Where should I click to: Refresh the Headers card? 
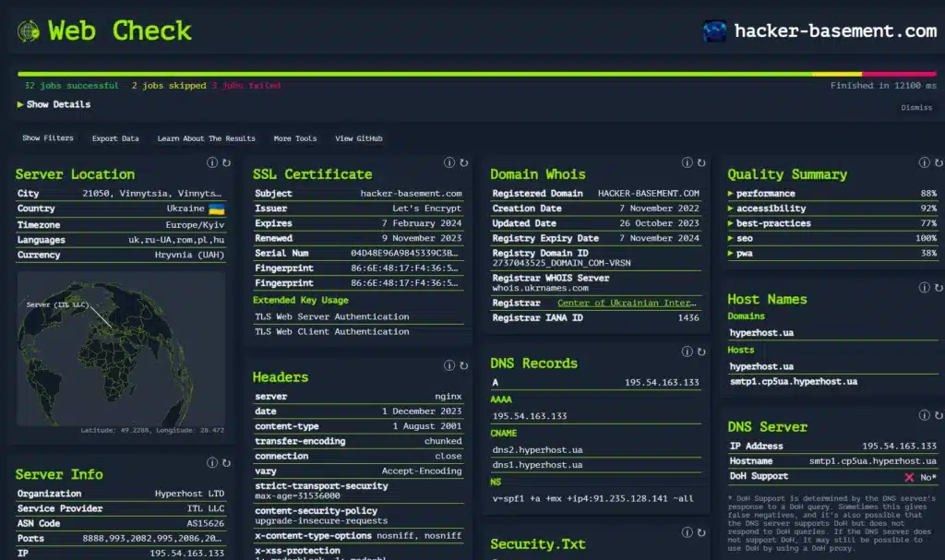click(x=463, y=364)
